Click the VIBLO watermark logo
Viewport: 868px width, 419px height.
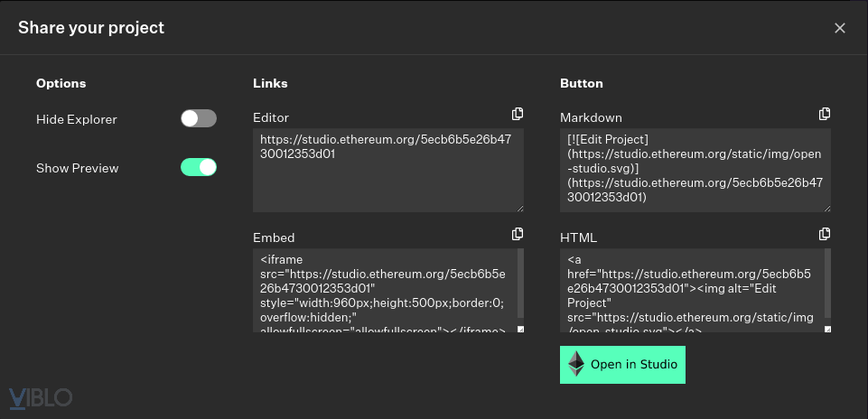click(x=40, y=397)
